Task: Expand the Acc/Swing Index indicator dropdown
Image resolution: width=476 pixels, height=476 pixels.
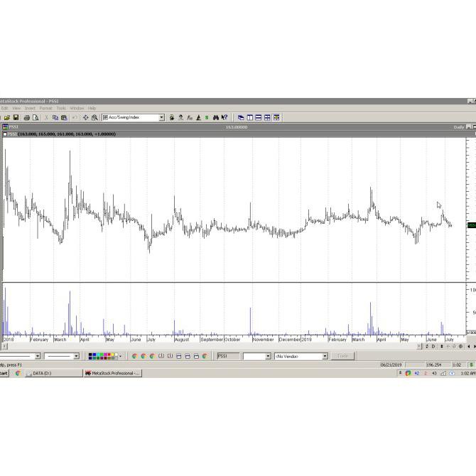Action: pos(162,117)
